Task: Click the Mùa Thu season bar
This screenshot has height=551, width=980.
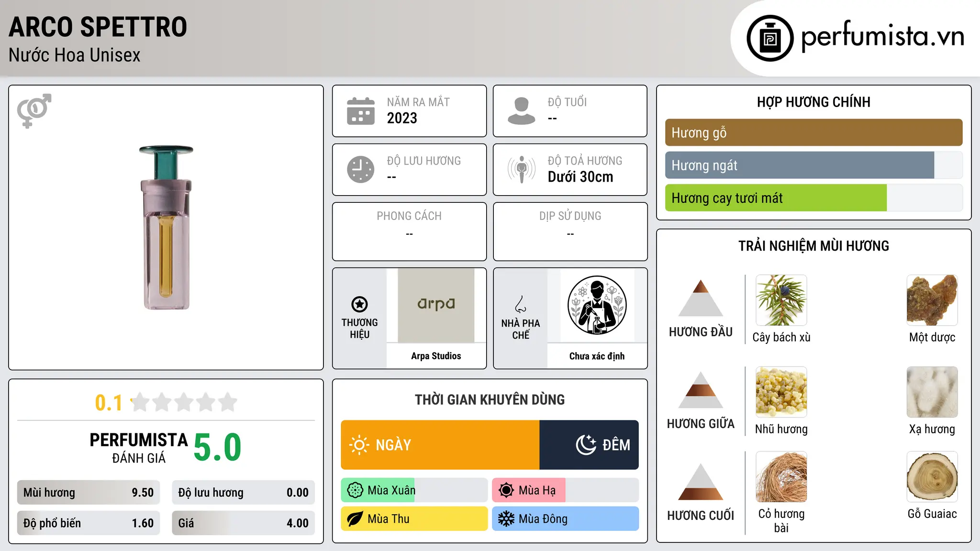Action: 414,519
